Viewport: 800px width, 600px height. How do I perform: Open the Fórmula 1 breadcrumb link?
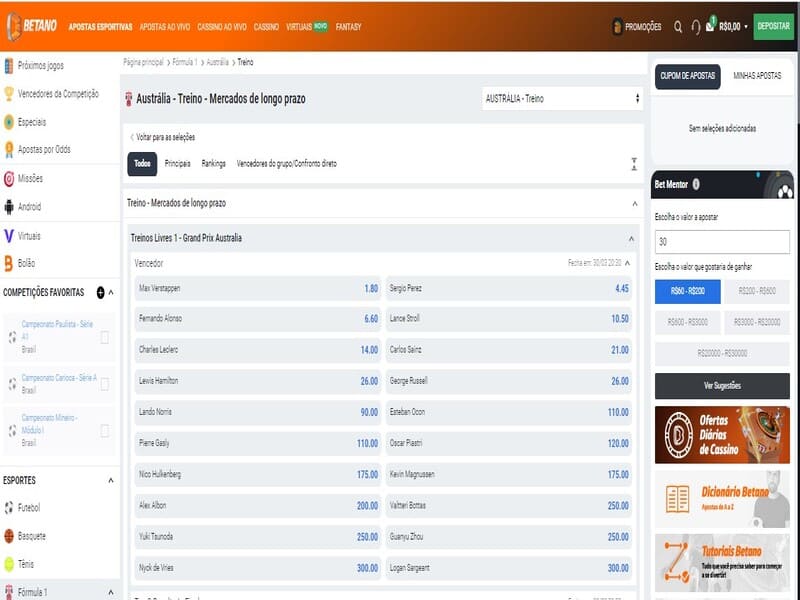tap(185, 62)
